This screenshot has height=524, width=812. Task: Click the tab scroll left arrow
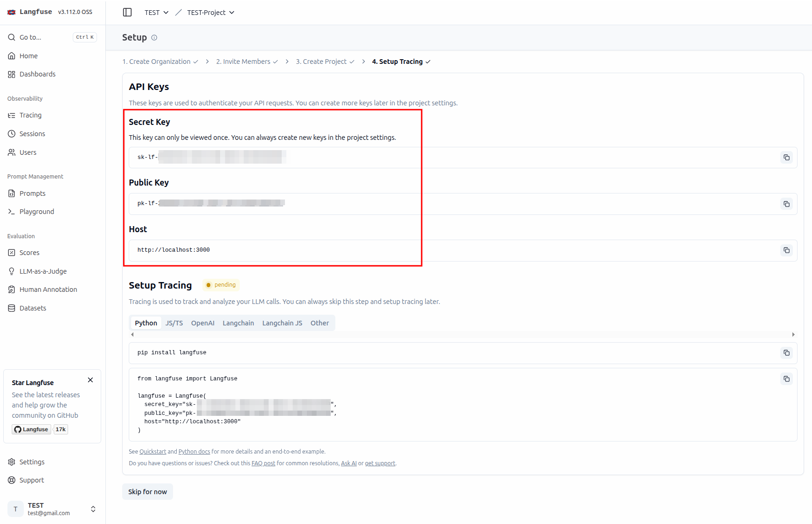(x=132, y=335)
